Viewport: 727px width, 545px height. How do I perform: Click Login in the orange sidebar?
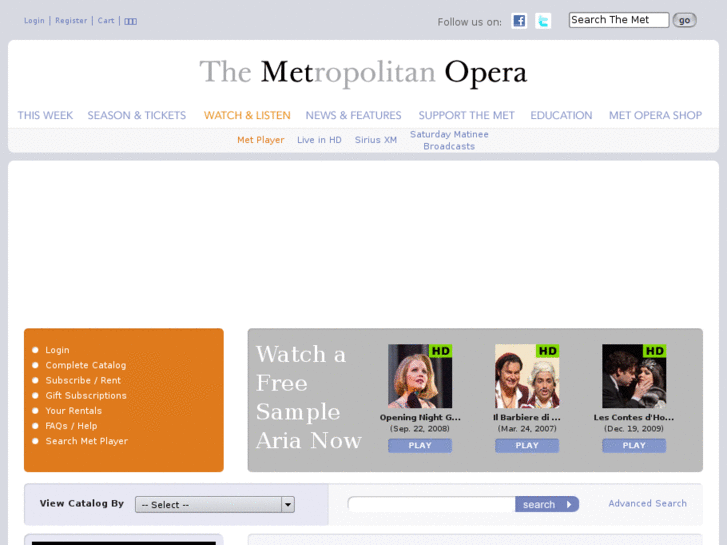tap(57, 350)
